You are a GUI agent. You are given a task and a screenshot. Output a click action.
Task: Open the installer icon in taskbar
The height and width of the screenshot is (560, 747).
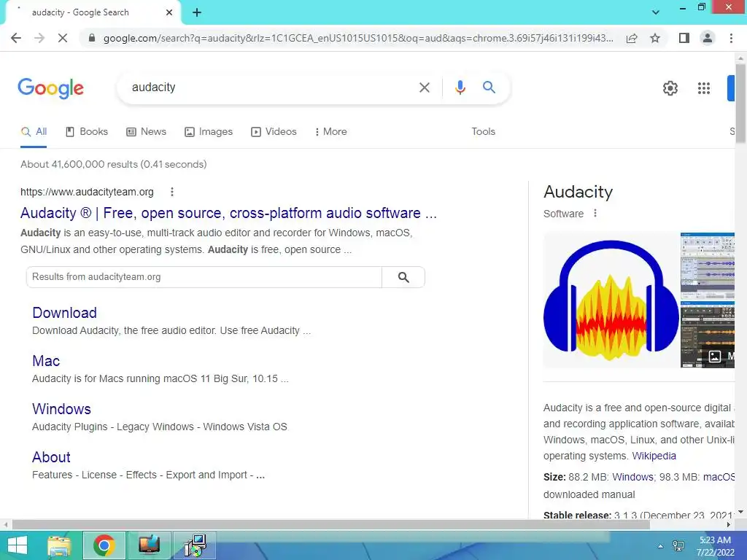click(x=195, y=545)
